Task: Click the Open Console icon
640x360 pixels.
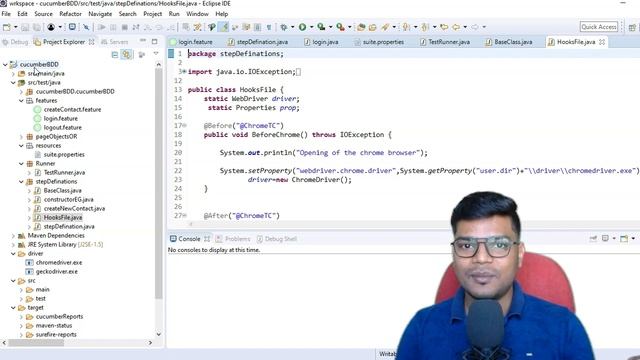Action: (624, 239)
